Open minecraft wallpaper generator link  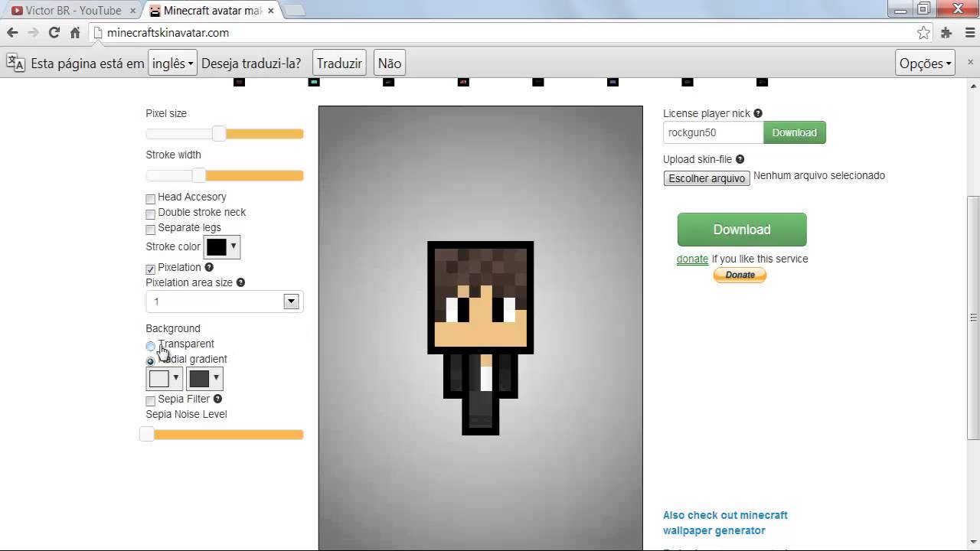(x=725, y=523)
